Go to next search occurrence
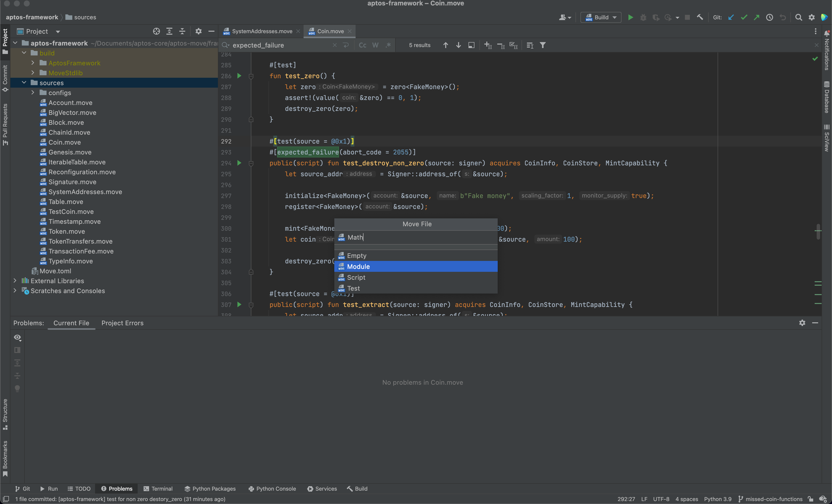832x504 pixels. coord(458,45)
